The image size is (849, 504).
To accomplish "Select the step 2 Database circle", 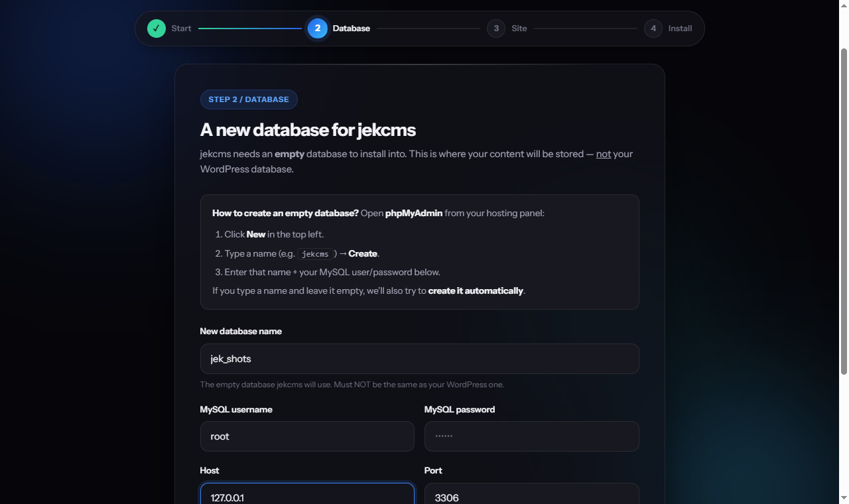I will (318, 29).
